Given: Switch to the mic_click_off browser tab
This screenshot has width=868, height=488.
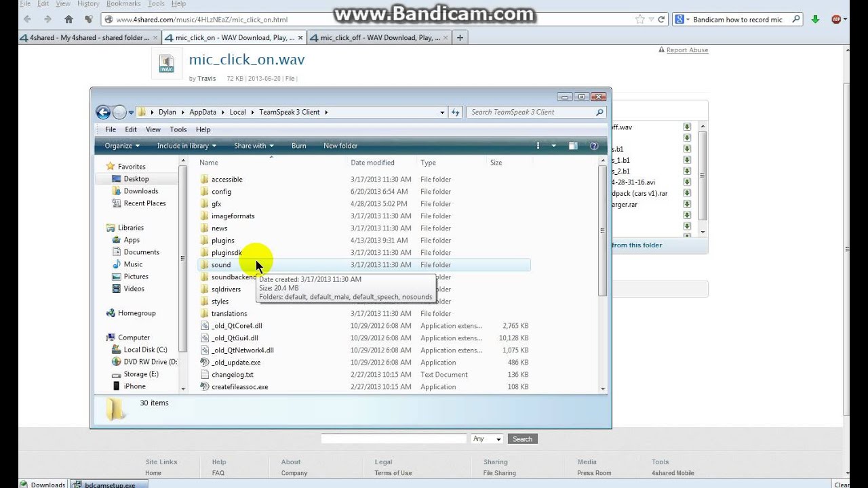Looking at the screenshot, I should click(380, 38).
